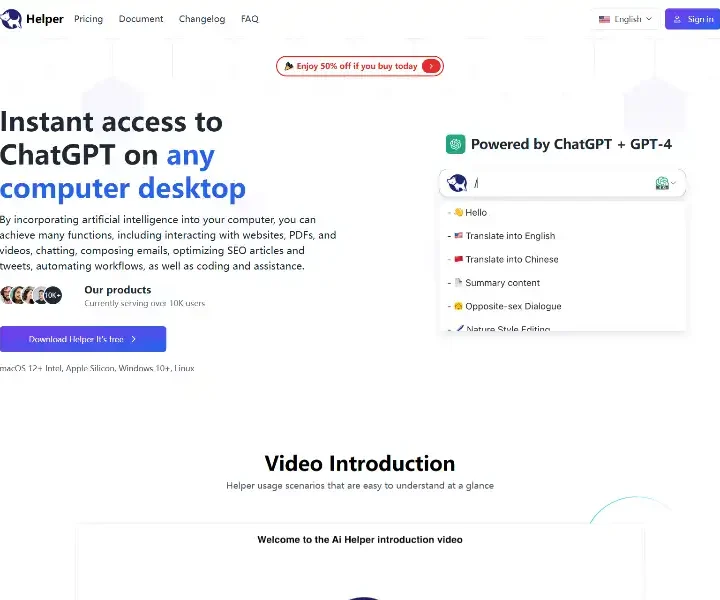Image resolution: width=720 pixels, height=600 pixels.
Task: Select the Hello prompt
Action: 562,213
